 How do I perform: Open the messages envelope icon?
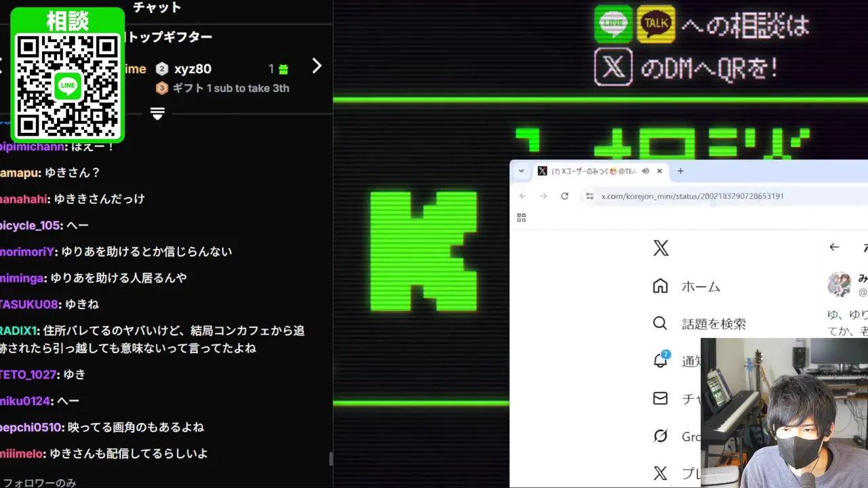click(660, 399)
